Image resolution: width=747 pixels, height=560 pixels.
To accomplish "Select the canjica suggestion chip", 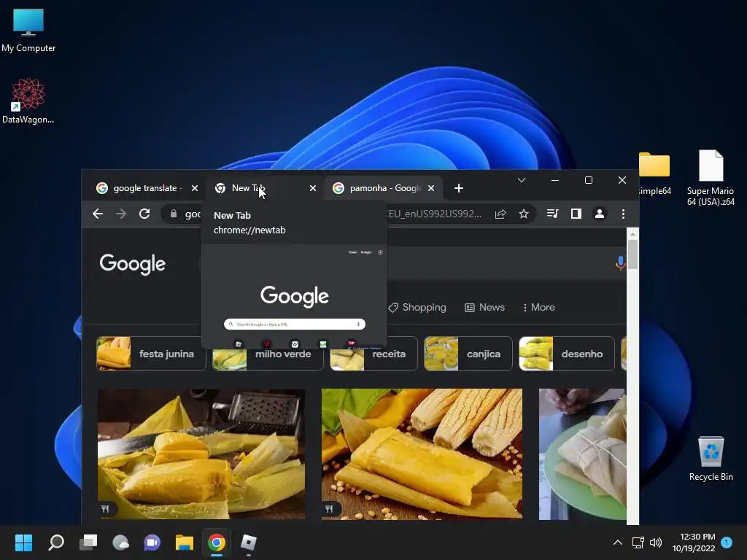I will (x=468, y=354).
